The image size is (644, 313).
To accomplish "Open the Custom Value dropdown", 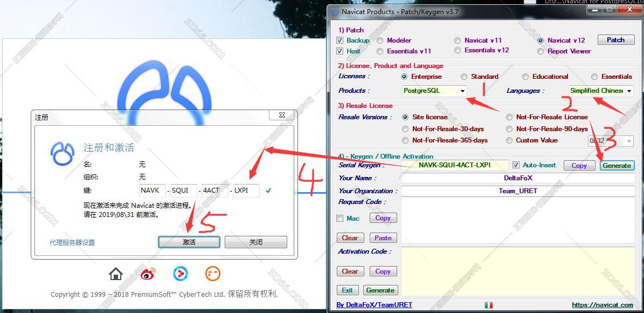I will (x=628, y=141).
